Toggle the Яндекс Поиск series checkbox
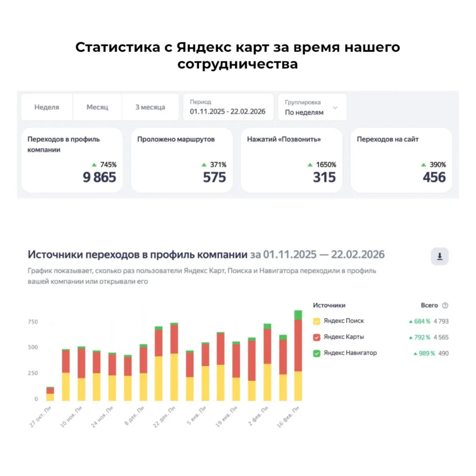476x476 pixels. click(x=316, y=321)
